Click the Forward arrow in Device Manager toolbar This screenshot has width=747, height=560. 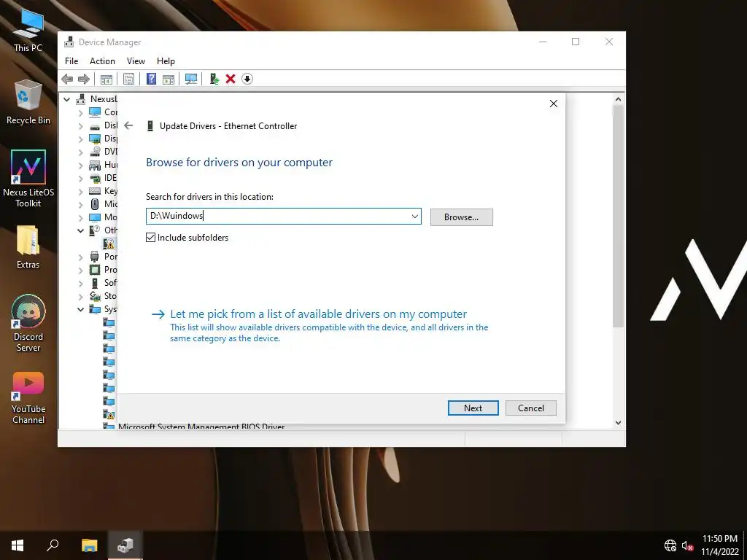(x=83, y=79)
